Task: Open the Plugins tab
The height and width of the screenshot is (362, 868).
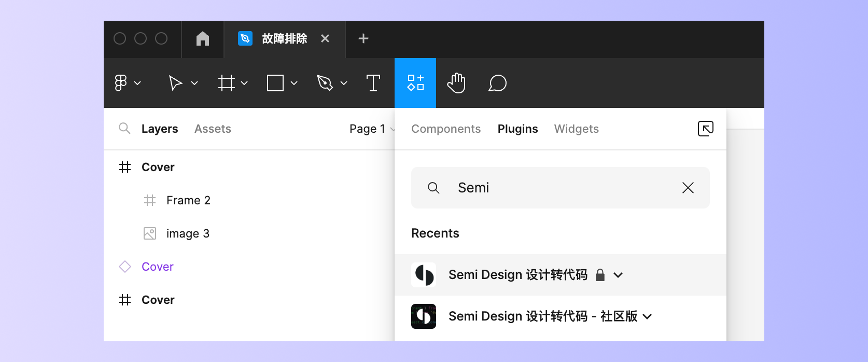Action: (518, 129)
